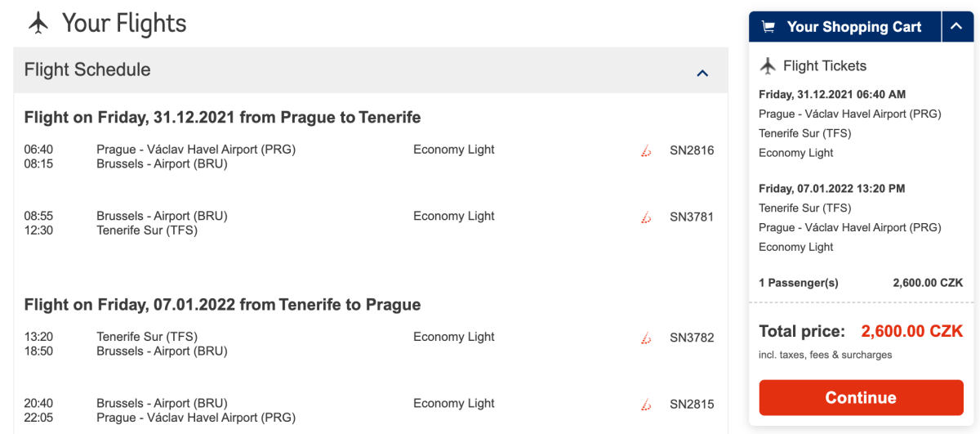Click the airline logo next to SN3781
This screenshot has height=434, width=980.
click(x=646, y=217)
